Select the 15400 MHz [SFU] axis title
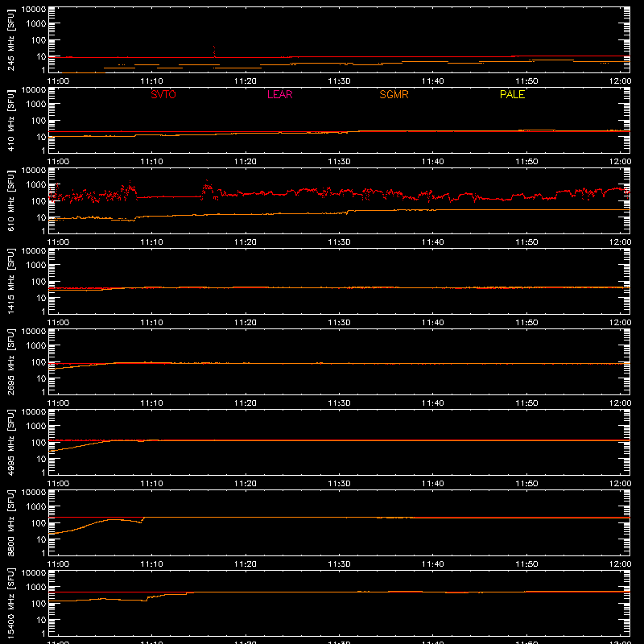The width and height of the screenshot is (644, 644). 10,603
